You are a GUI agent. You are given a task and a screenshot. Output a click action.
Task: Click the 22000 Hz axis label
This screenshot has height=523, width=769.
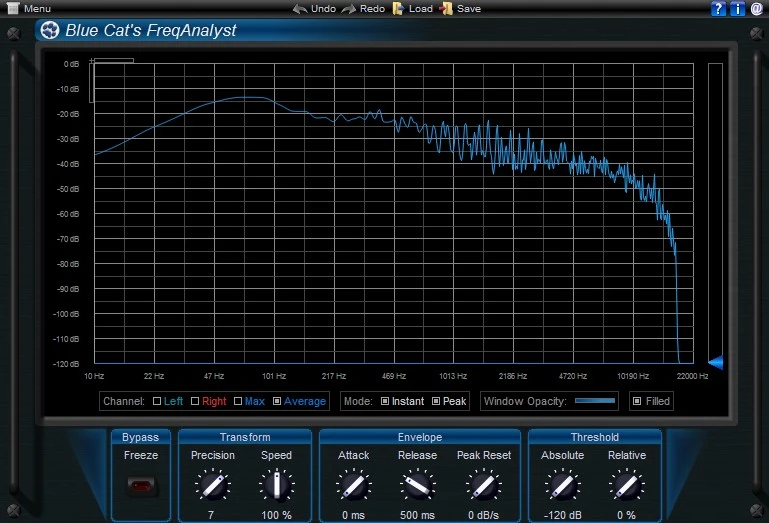point(692,376)
